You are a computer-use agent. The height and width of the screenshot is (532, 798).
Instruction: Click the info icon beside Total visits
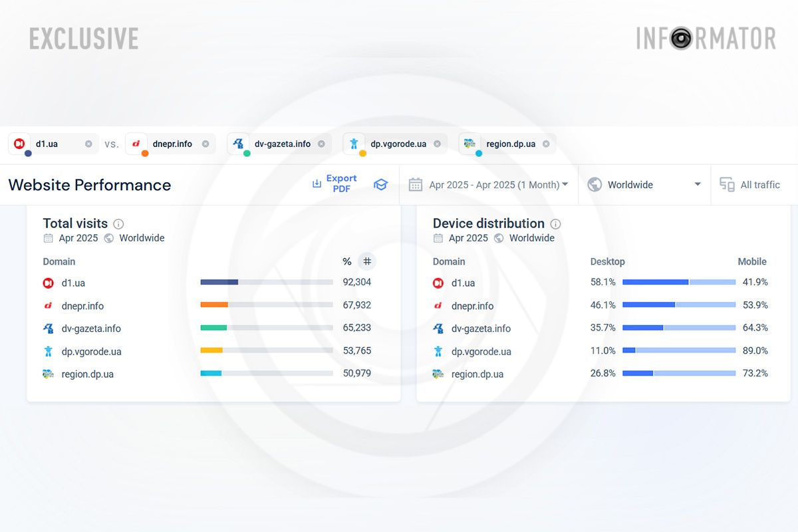pos(119,223)
